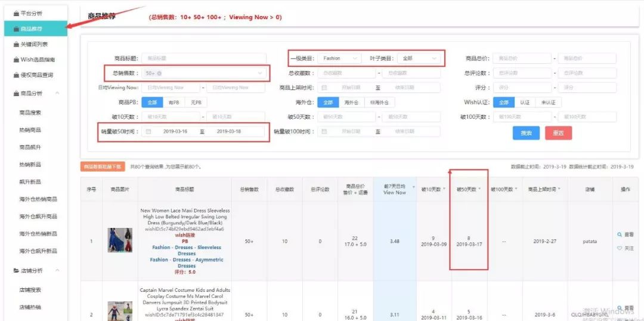Sort by 破100天数 column
Image resolution: width=644 pixels, height=321 pixels.
[x=516, y=190]
